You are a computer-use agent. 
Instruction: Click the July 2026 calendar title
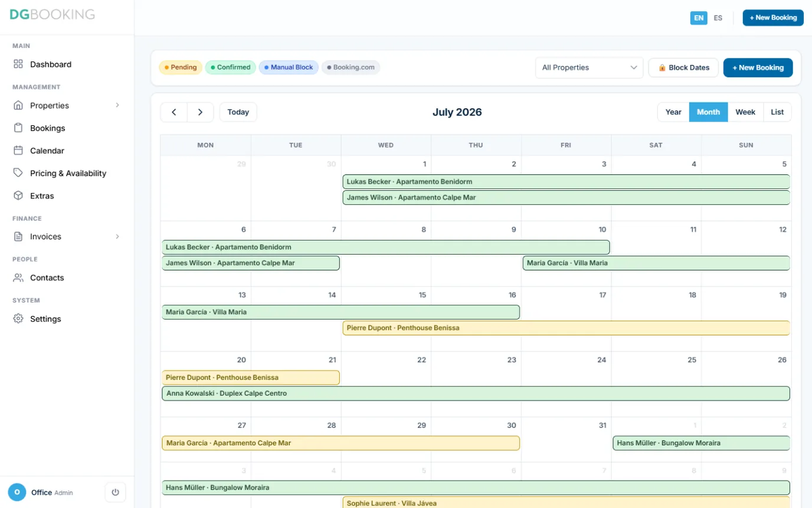tap(457, 112)
